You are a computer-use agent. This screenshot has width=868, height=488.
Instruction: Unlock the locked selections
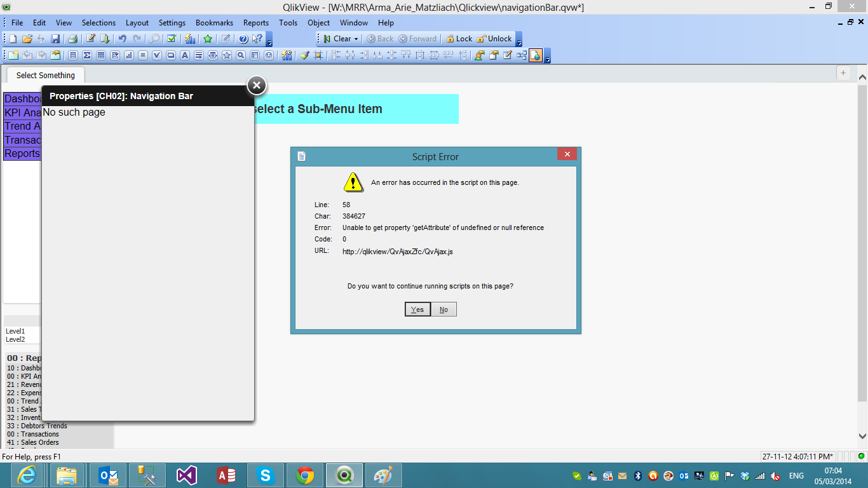click(x=494, y=39)
